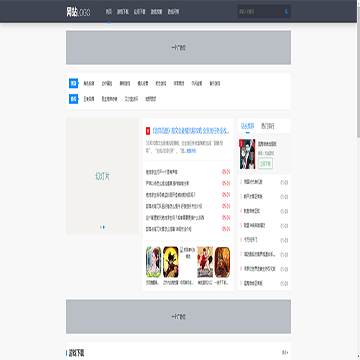Open the rank 2 item in sidebar list
The width and height of the screenshot is (360, 360).
click(x=253, y=182)
